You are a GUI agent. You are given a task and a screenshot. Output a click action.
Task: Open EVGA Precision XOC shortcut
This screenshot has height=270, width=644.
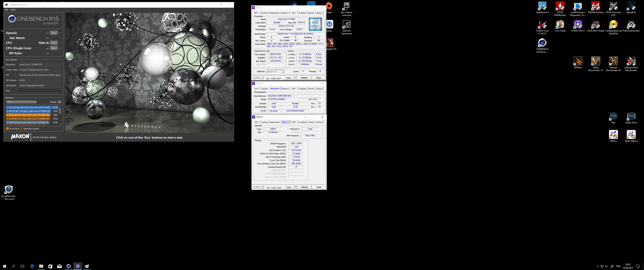click(613, 9)
